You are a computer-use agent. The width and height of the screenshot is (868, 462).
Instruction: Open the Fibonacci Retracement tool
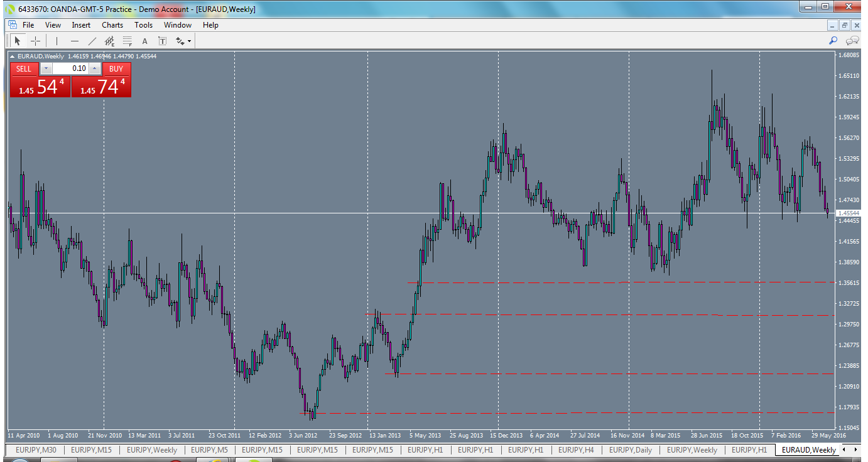point(126,40)
